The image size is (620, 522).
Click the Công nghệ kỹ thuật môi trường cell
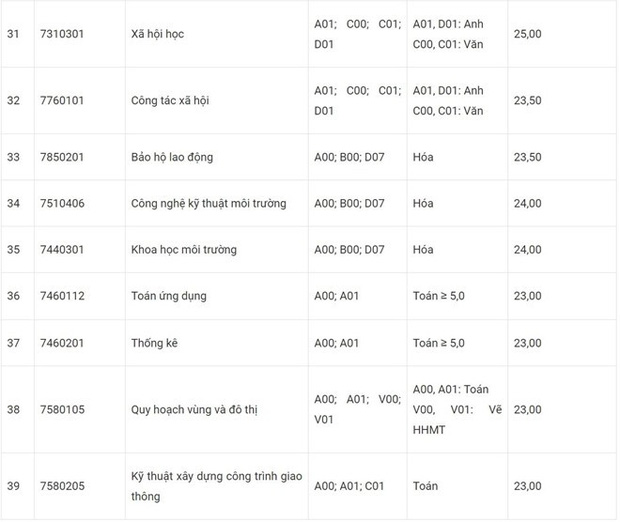[x=208, y=203]
